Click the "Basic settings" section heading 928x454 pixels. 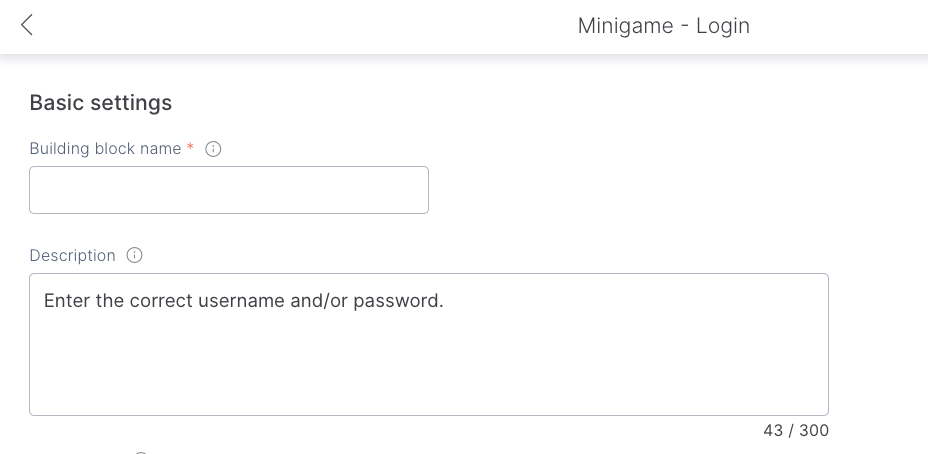pos(101,103)
